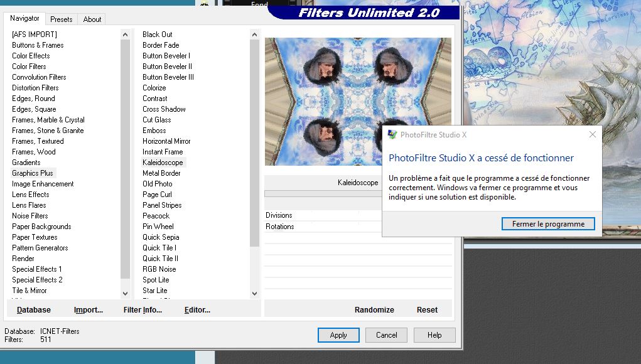641x364 pixels.
Task: Open Filter Info...
Action: point(143,309)
